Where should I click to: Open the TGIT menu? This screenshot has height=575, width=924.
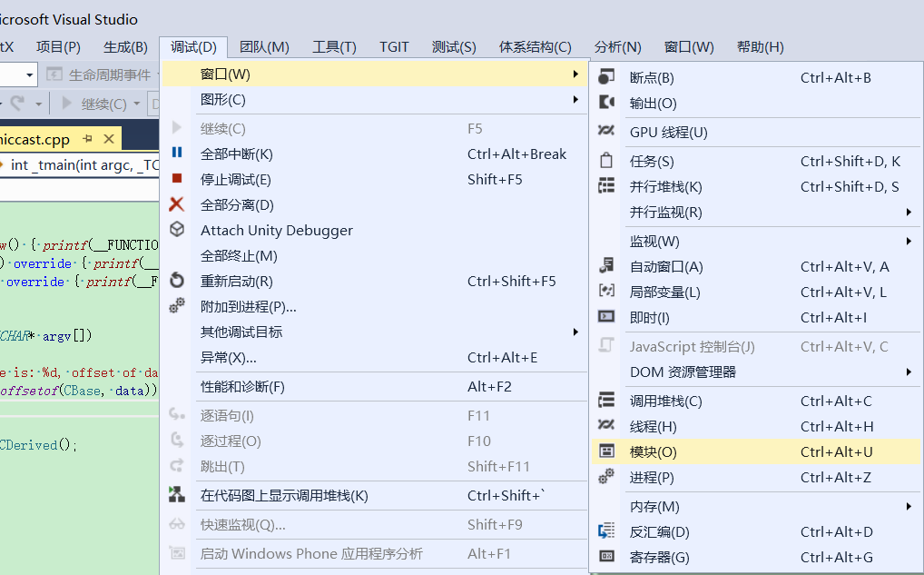[394, 47]
